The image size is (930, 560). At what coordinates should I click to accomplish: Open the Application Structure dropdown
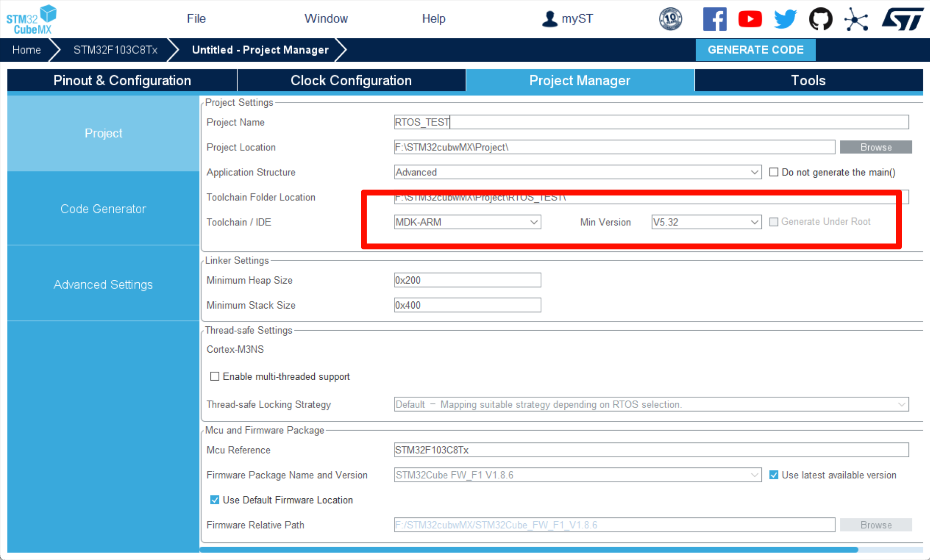click(578, 172)
